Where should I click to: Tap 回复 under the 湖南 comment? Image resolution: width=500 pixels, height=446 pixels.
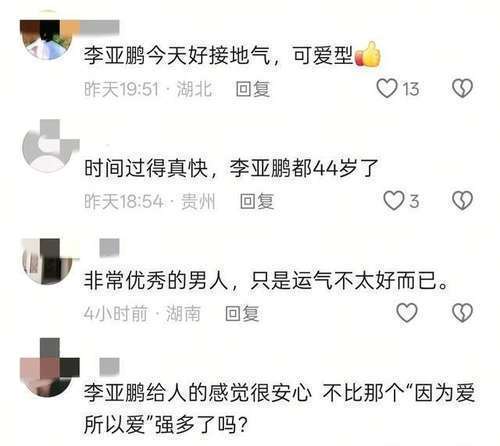point(242,314)
